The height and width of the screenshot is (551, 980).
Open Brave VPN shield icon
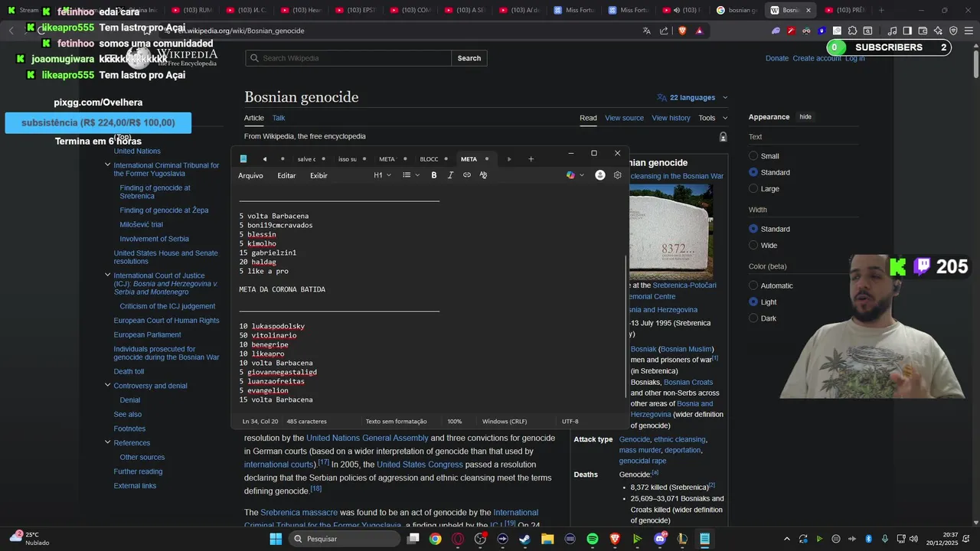coord(953,31)
